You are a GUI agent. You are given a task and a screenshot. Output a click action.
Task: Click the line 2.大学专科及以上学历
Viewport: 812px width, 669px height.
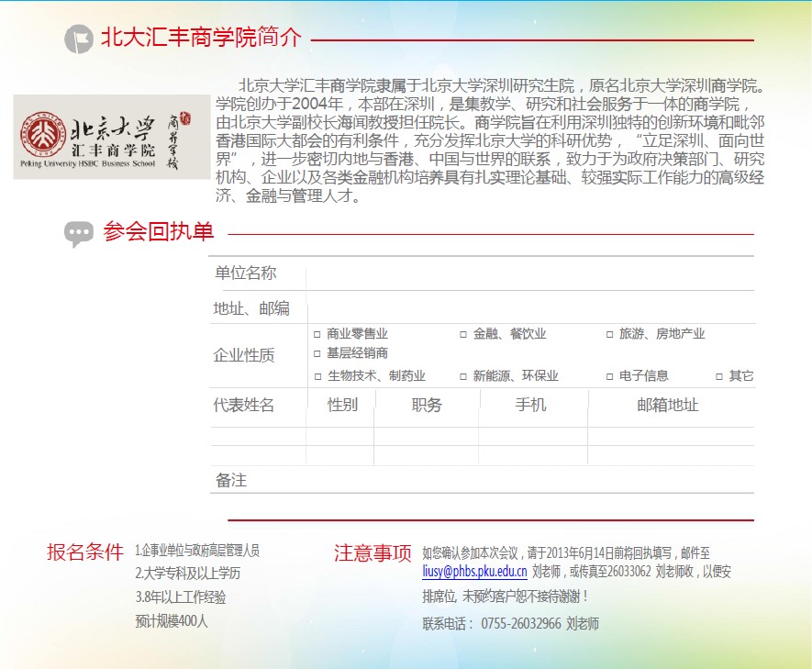(188, 574)
